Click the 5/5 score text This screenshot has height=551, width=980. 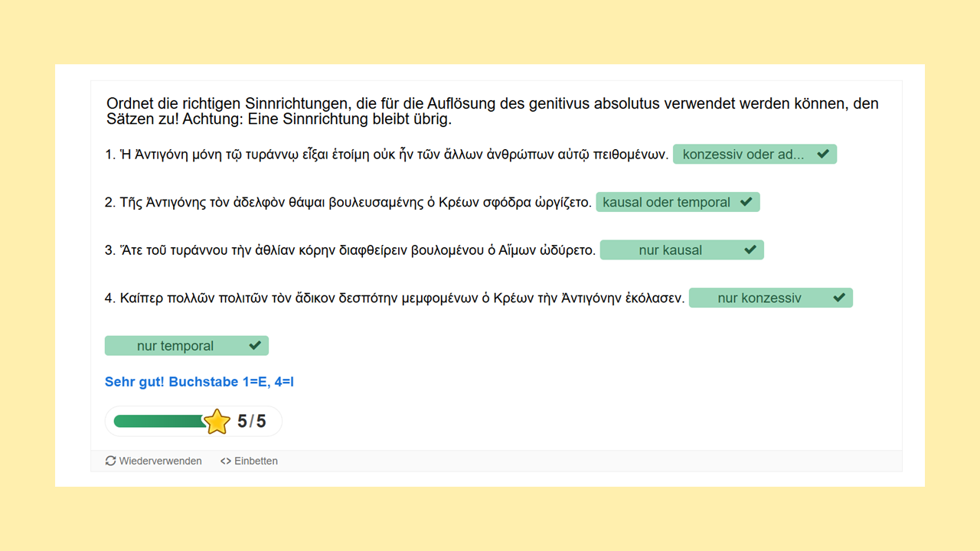(251, 422)
